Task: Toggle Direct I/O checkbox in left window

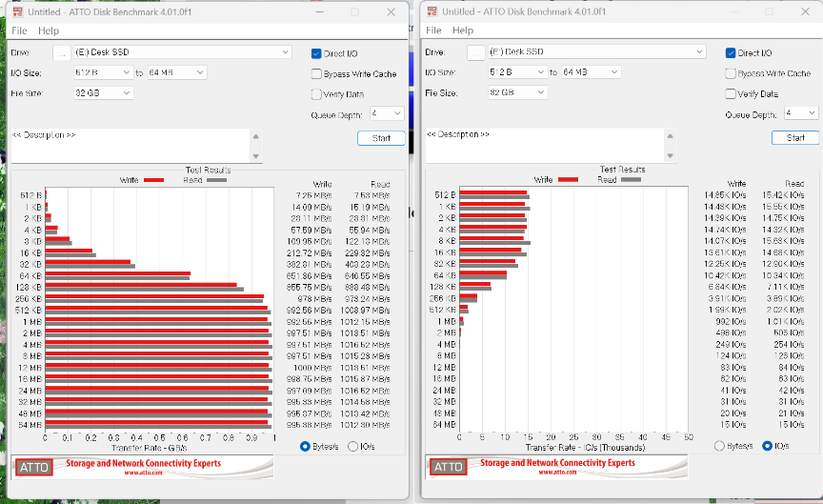Action: [316, 53]
